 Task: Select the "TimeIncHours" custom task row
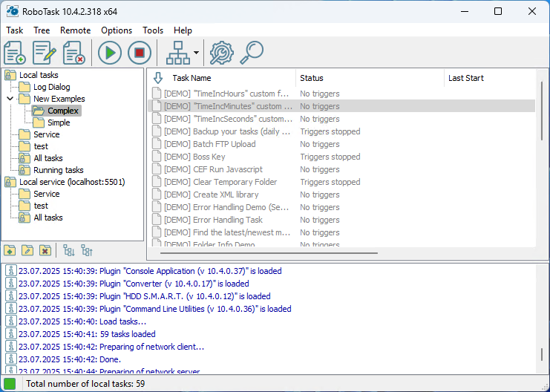coord(341,94)
